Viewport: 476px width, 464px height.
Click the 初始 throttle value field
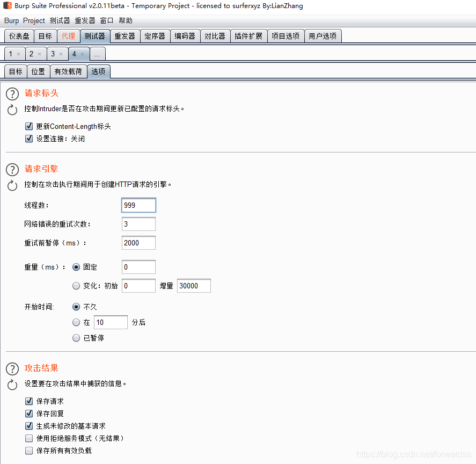[x=138, y=286]
